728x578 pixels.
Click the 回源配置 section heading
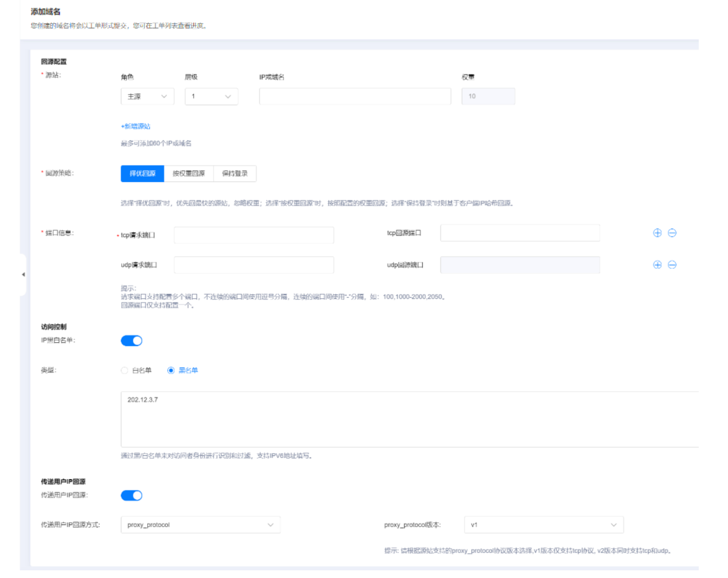(x=54, y=61)
